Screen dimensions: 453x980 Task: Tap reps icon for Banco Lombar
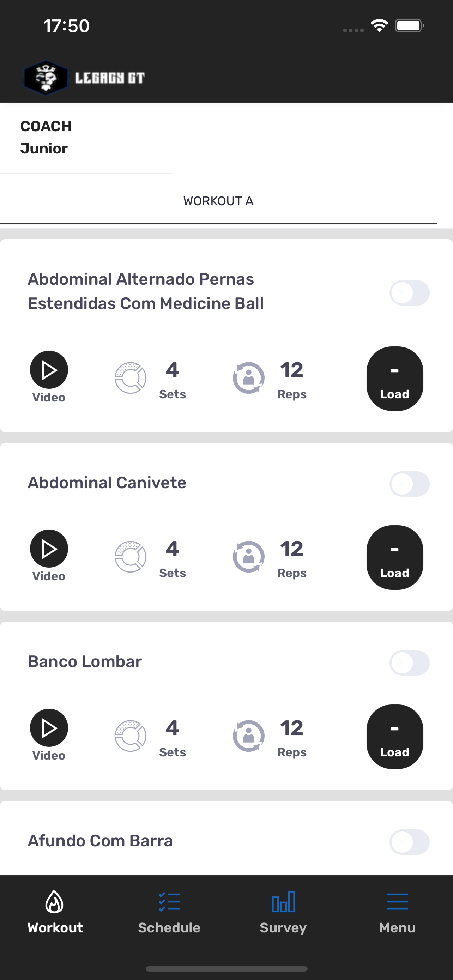(249, 736)
